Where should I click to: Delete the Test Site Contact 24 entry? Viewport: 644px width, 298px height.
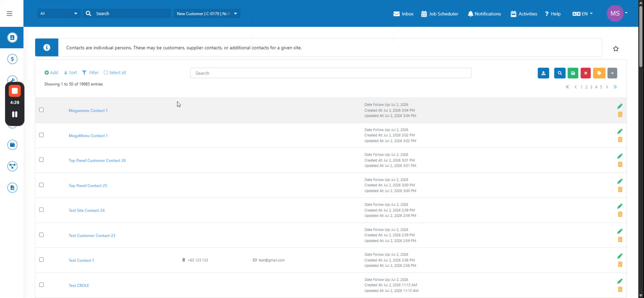coord(620,214)
